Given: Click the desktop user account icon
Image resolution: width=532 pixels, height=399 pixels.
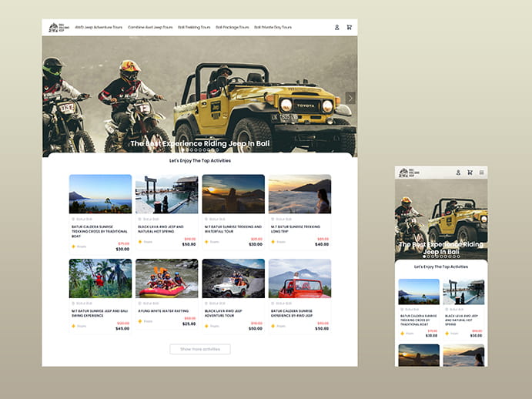Looking at the screenshot, I should [x=336, y=27].
